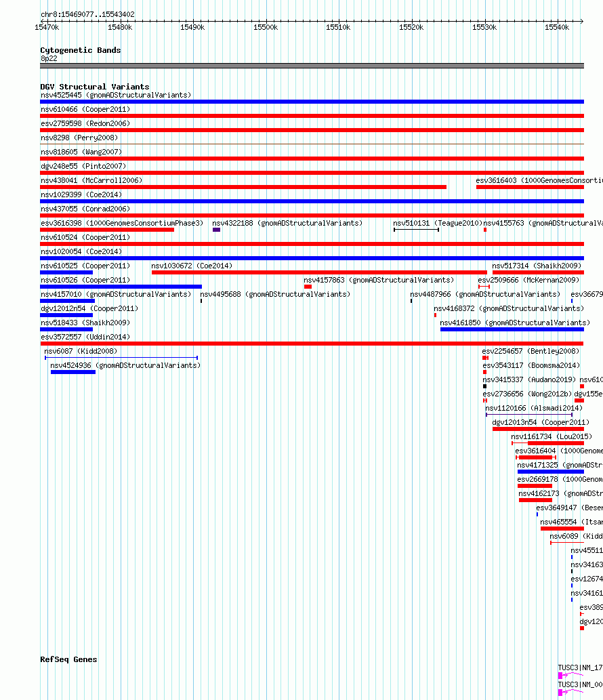Image resolution: width=603 pixels, height=700 pixels.
Task: Select the nsv610525 (Cooper2011) label
Action: pyautogui.click(x=85, y=266)
